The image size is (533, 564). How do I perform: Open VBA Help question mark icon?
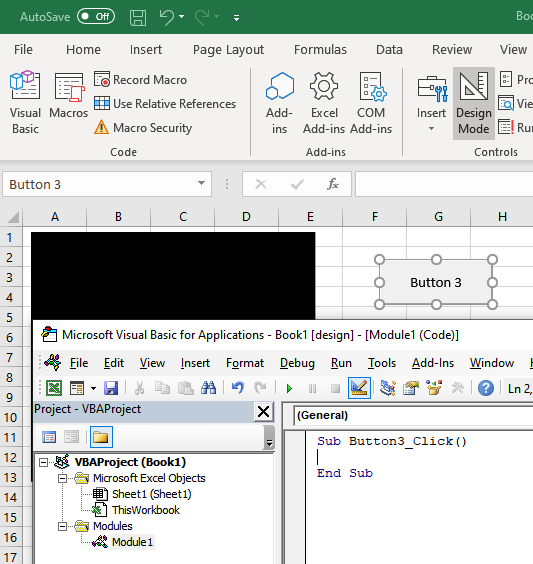coord(486,388)
